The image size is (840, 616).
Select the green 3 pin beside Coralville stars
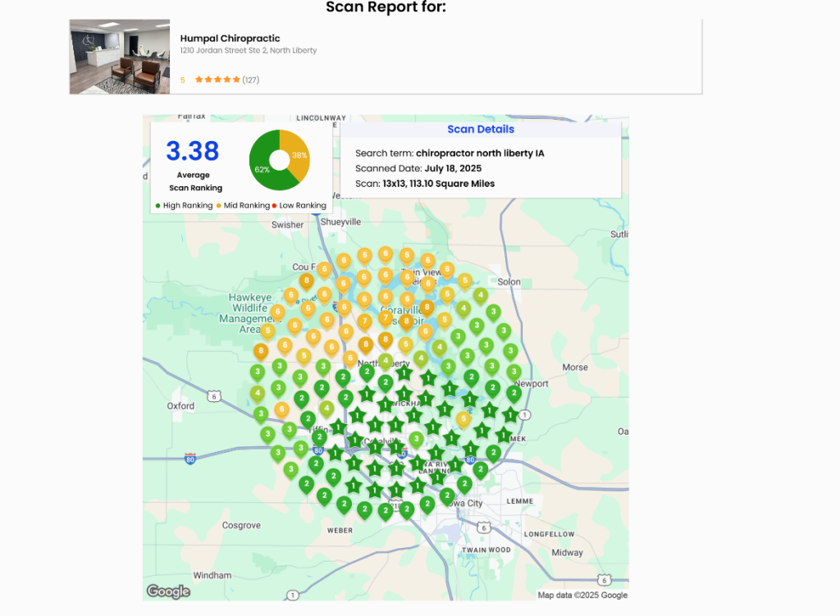pos(417,439)
